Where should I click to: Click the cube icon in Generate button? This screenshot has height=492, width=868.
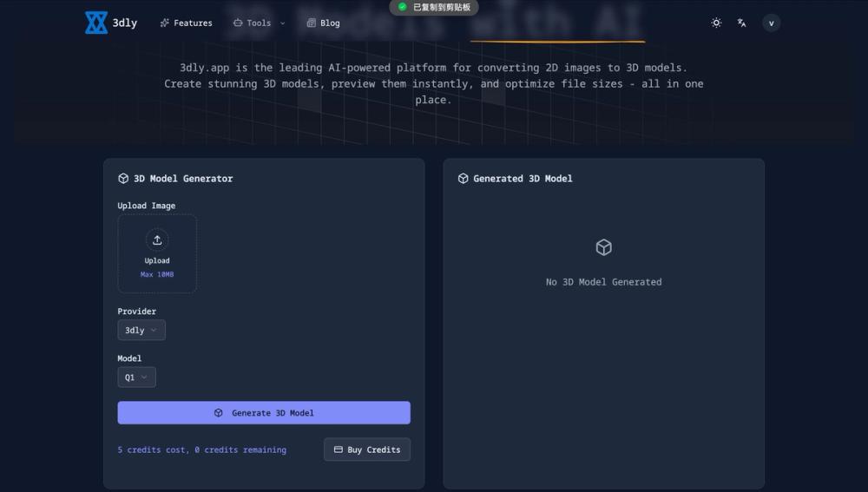[x=219, y=413]
